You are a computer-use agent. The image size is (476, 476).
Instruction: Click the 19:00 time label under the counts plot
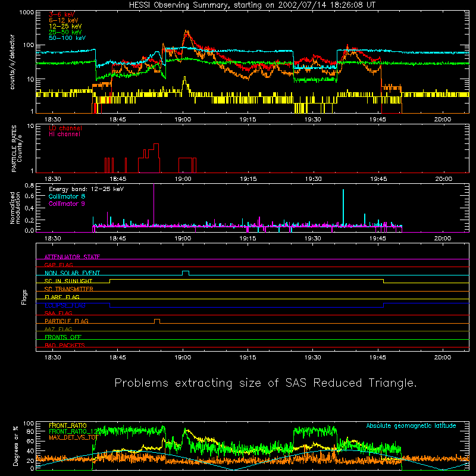pyautogui.click(x=183, y=120)
